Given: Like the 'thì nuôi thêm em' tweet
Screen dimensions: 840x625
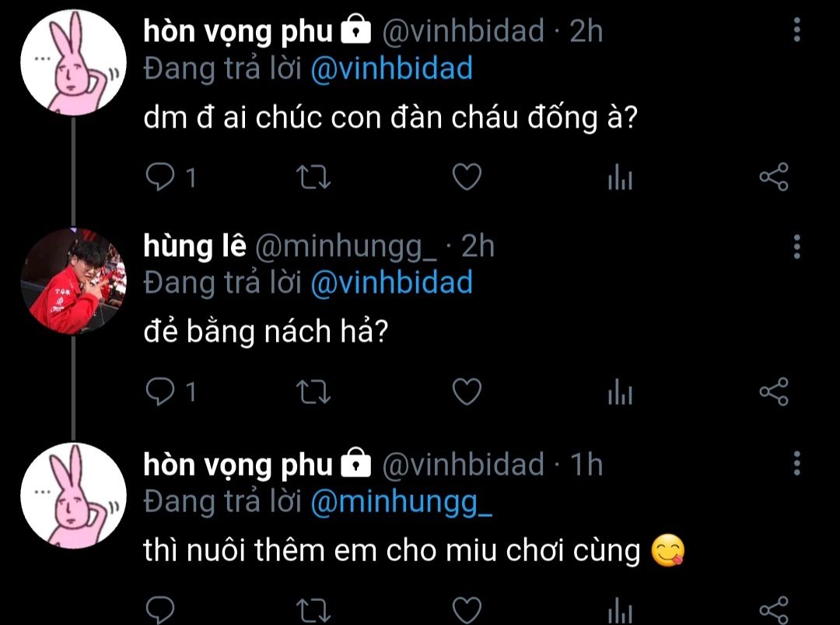Looking at the screenshot, I should 467,609.
